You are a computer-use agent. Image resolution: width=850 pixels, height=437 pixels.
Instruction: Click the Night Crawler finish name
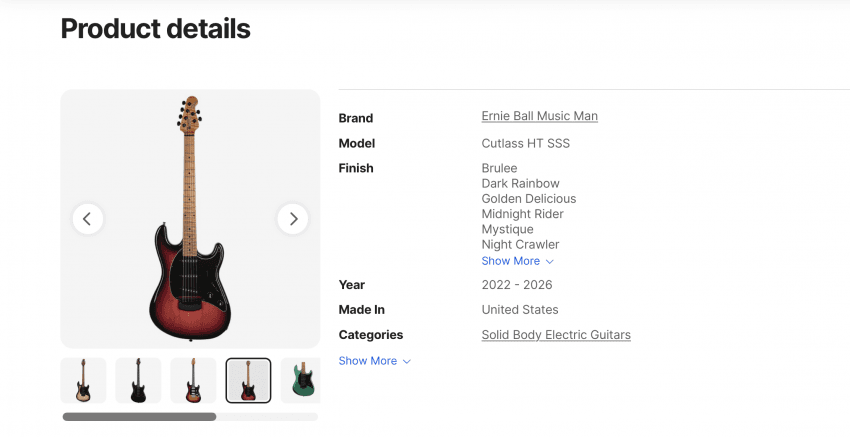click(520, 244)
